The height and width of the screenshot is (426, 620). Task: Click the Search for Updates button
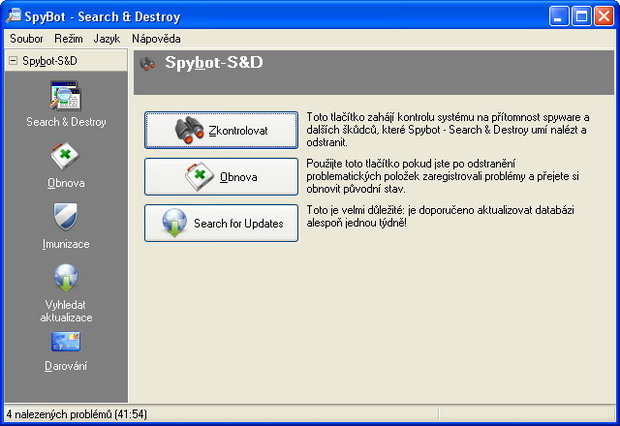point(221,223)
